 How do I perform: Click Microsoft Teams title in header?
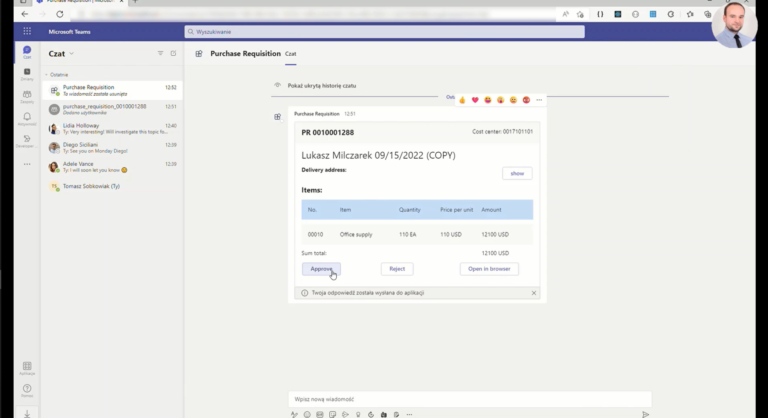tap(70, 32)
